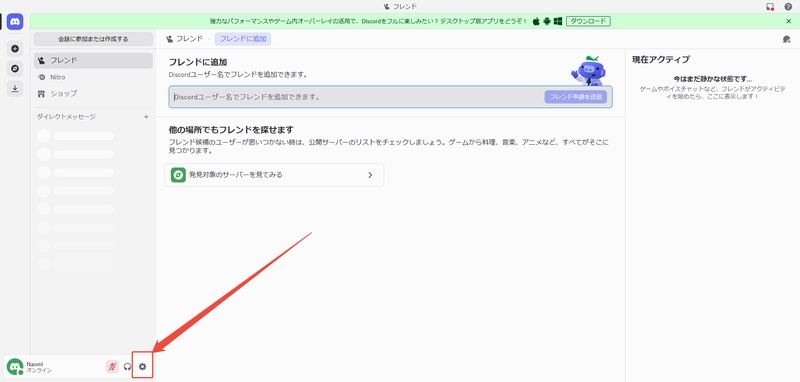The height and width of the screenshot is (382, 800).
Task: Open Discord home via logo icon
Action: click(15, 21)
